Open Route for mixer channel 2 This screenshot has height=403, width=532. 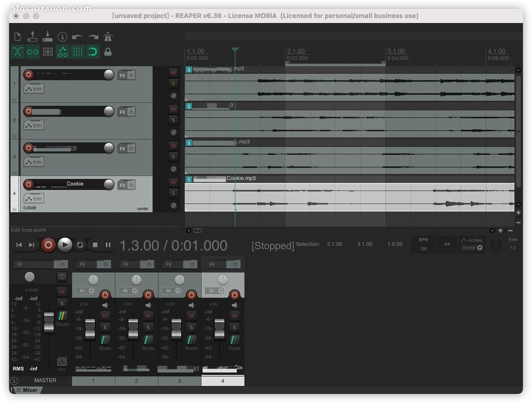click(x=148, y=340)
